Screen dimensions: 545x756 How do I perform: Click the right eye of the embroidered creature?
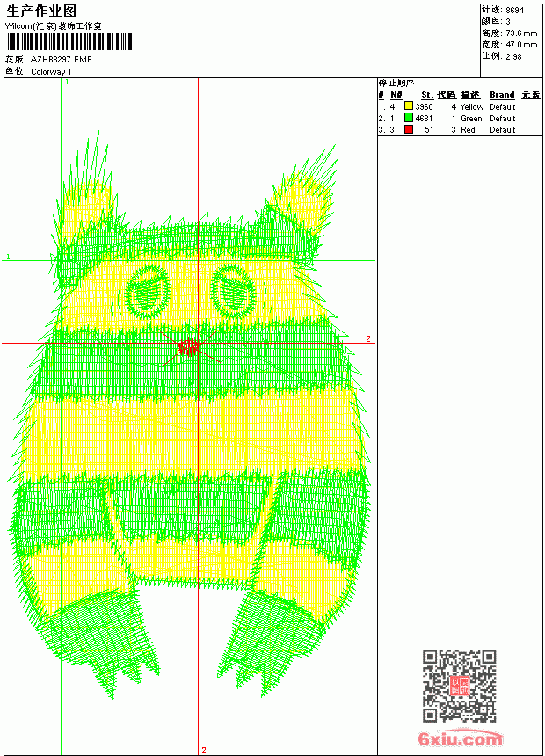pos(234,291)
